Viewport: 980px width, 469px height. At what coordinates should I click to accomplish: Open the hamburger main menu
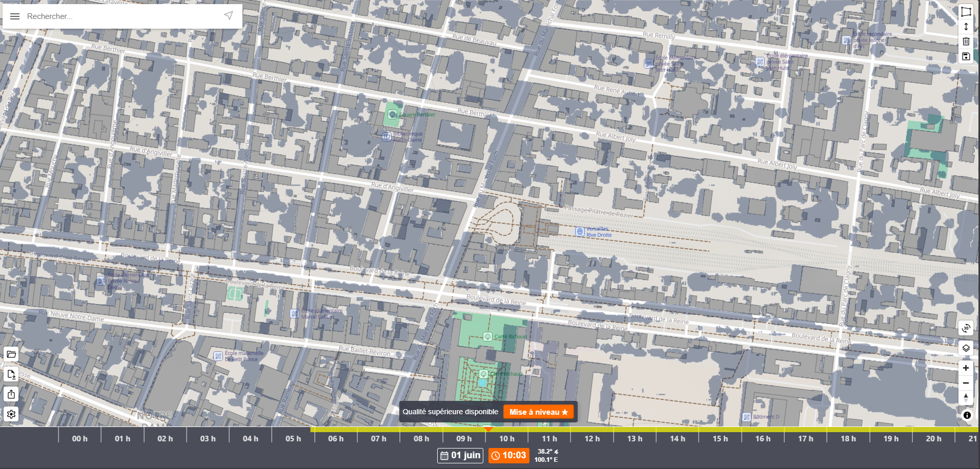pos(15,16)
